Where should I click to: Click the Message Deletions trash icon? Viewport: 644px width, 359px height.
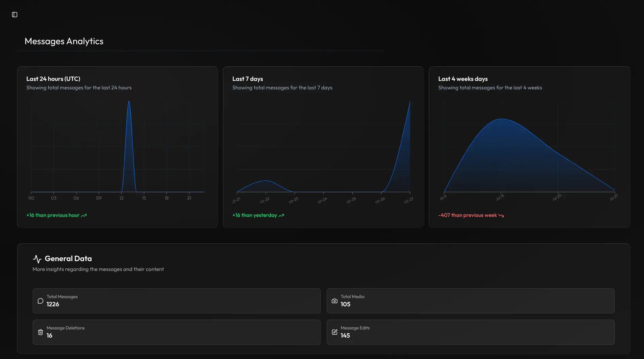coord(41,332)
